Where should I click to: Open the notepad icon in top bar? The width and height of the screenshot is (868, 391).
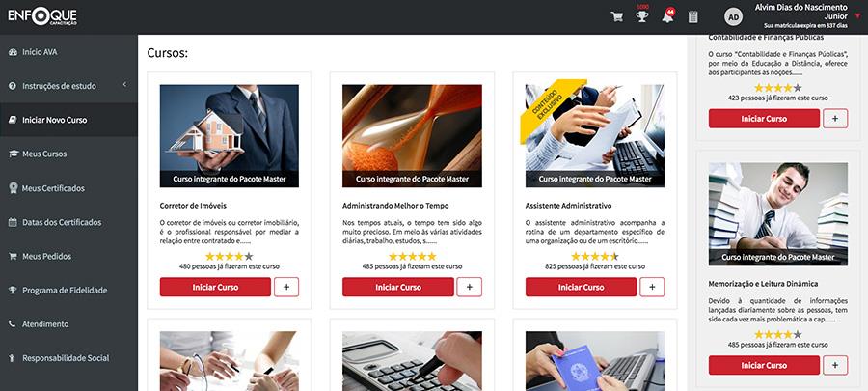point(693,16)
